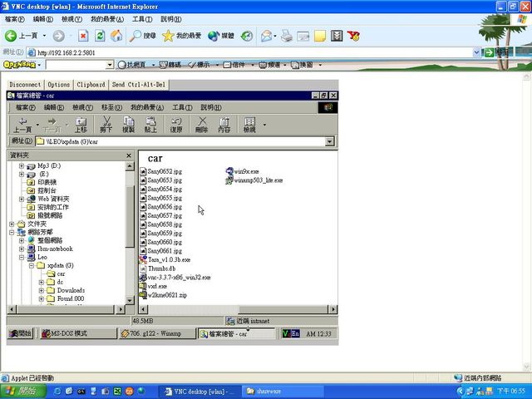The image size is (532, 399).
Task: Click Send Ctrl-Alt-Del button
Action: [139, 85]
